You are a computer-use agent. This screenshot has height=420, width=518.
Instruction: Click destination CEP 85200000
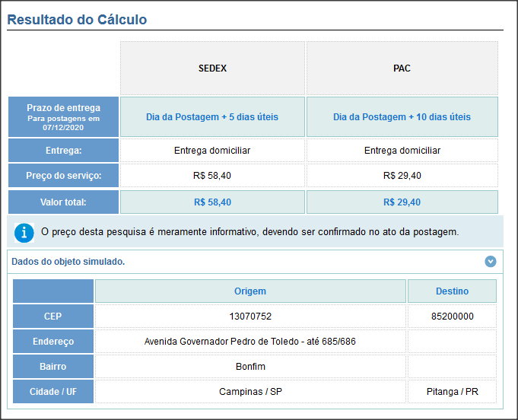[453, 317]
